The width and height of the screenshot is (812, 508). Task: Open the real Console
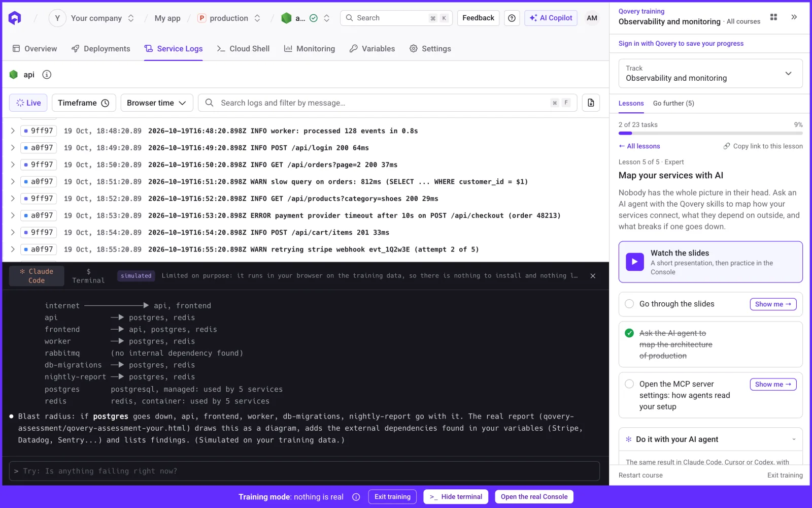coord(534,497)
